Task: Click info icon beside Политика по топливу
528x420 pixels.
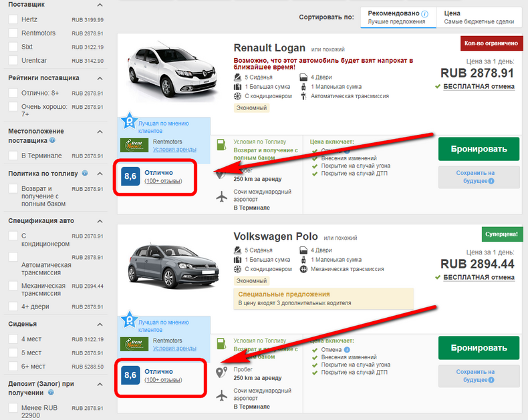Action: (85, 174)
